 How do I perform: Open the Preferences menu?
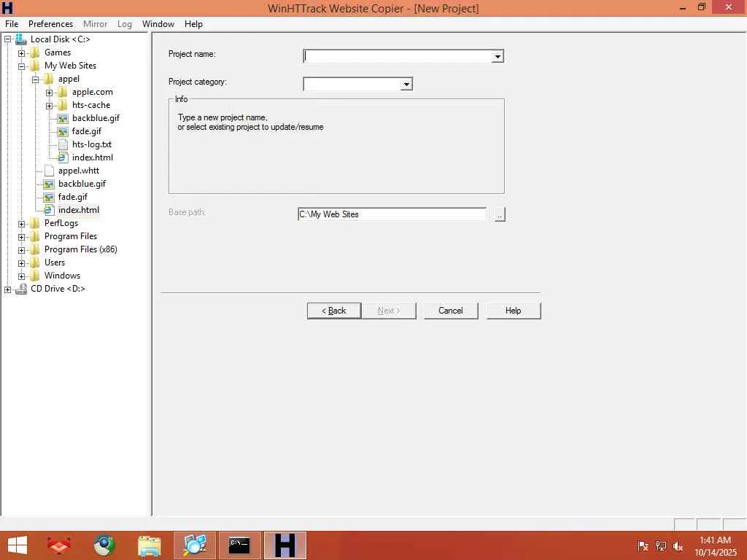tap(50, 24)
